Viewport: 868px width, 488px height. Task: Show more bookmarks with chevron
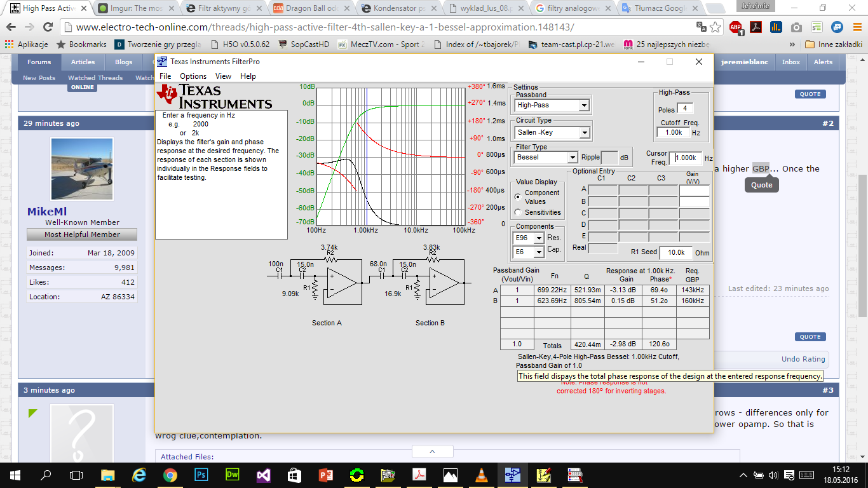tap(792, 44)
